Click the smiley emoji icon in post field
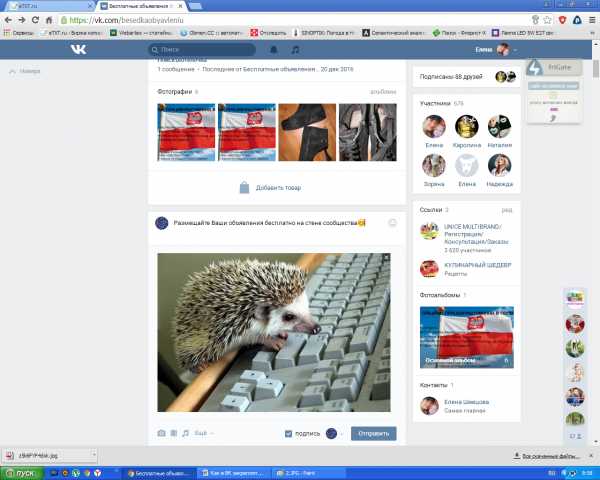Image resolution: width=600 pixels, height=480 pixels. pos(392,223)
